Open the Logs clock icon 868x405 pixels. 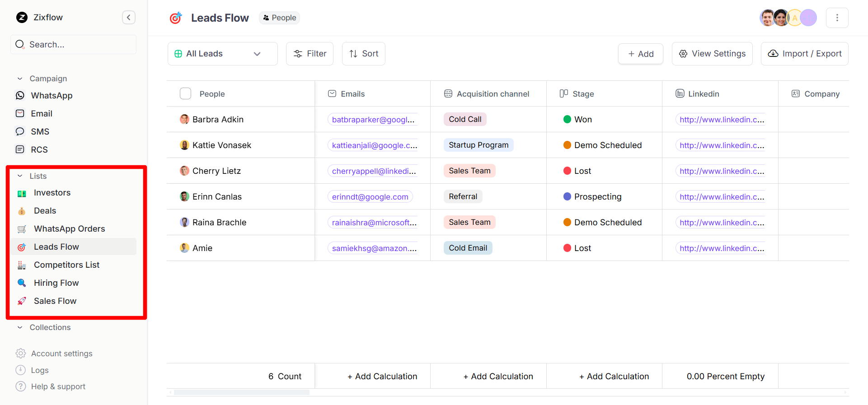pos(21,370)
